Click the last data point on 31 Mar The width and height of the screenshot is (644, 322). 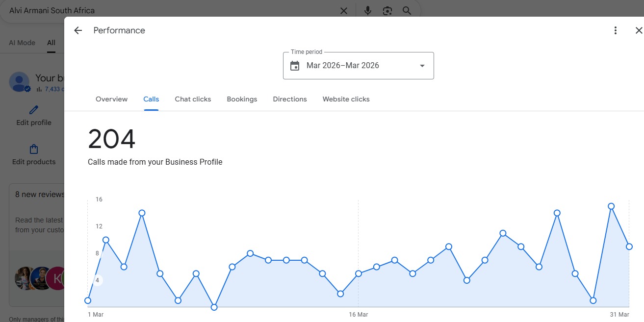629,247
